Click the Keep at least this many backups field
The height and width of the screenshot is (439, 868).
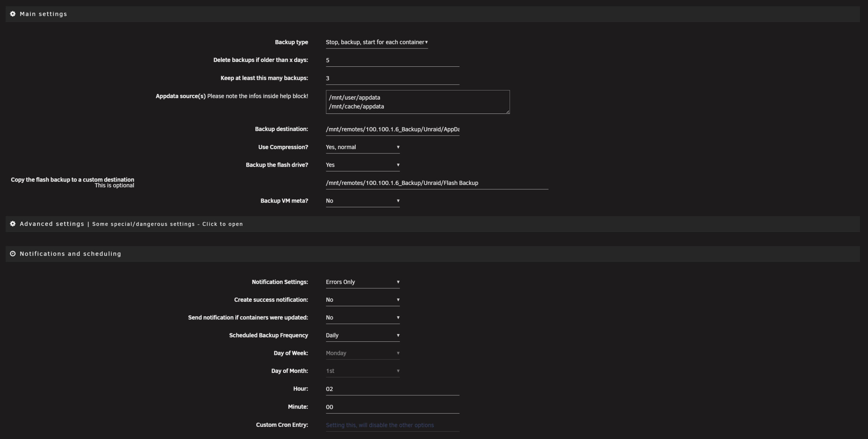coord(392,78)
